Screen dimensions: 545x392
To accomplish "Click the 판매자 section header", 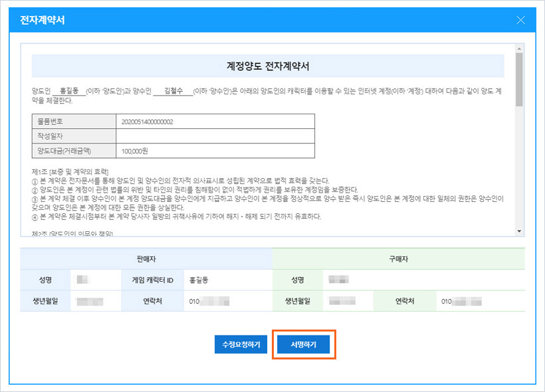I will click(146, 259).
